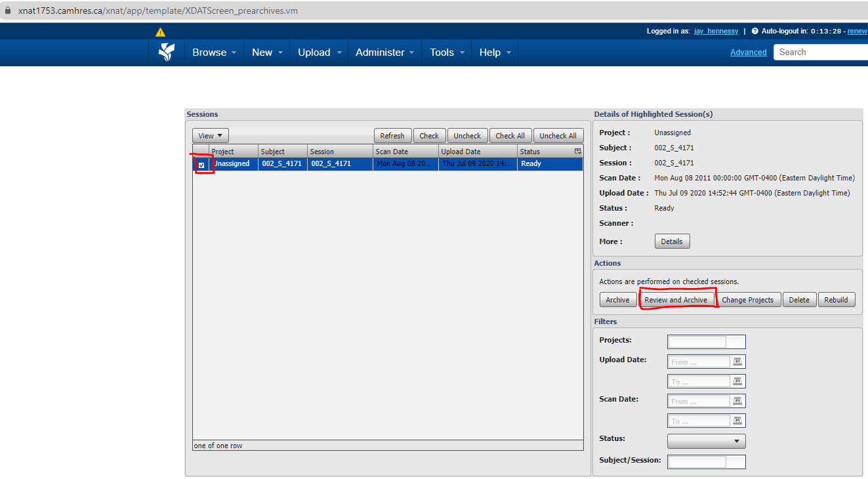
Task: Sort by the Project column header
Action: tap(234, 152)
